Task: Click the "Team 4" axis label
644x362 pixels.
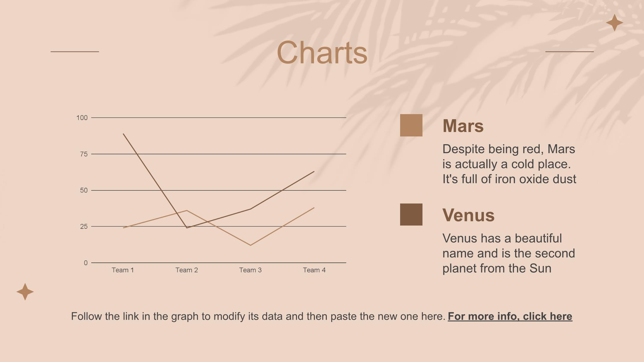Action: (x=314, y=270)
